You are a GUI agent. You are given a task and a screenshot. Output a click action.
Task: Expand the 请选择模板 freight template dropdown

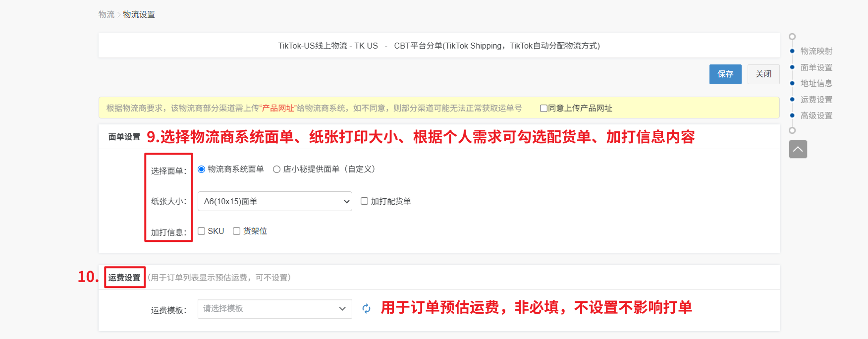coord(274,309)
